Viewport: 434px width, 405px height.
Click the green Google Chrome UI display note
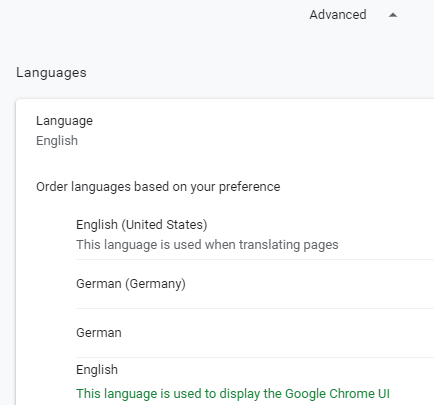pyautogui.click(x=233, y=394)
